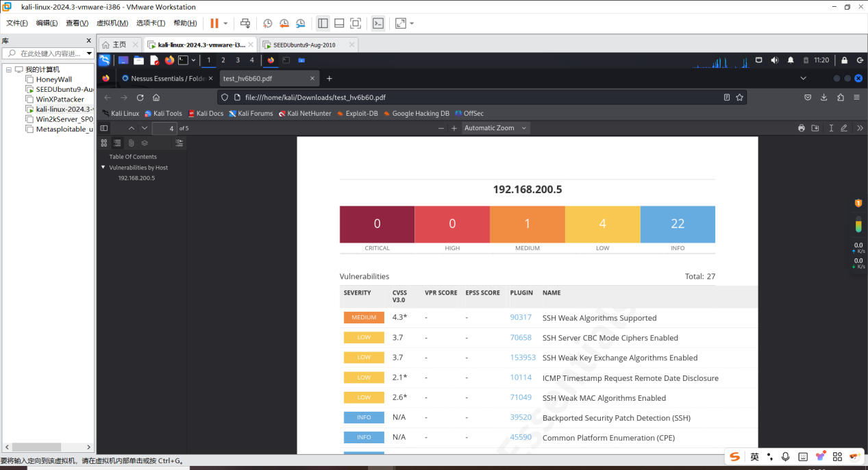Open Kali panel terminal dropdown arrow

tap(194, 60)
